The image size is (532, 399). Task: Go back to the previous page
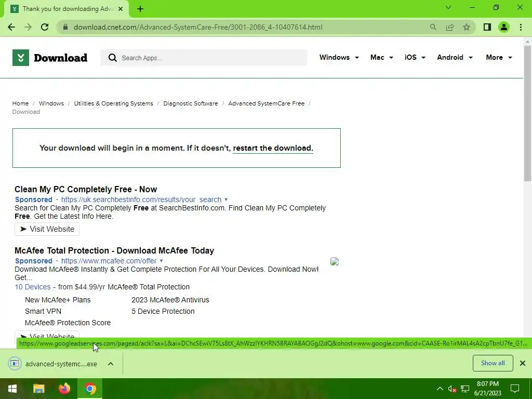(x=11, y=27)
